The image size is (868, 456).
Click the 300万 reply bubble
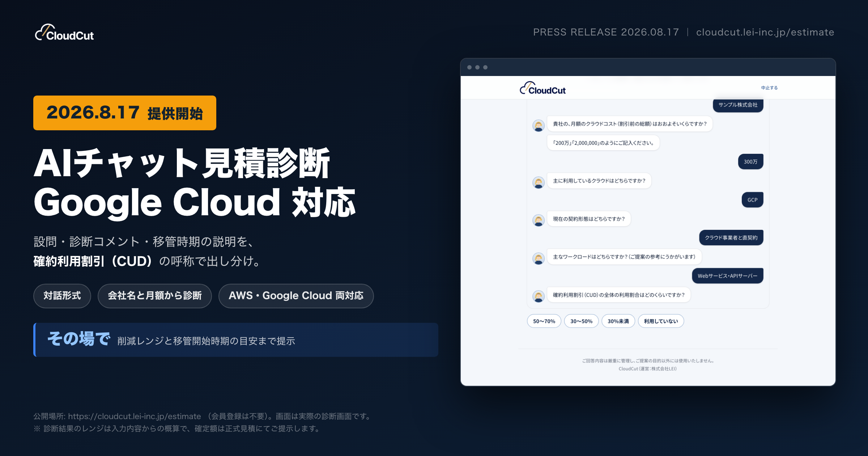click(750, 162)
